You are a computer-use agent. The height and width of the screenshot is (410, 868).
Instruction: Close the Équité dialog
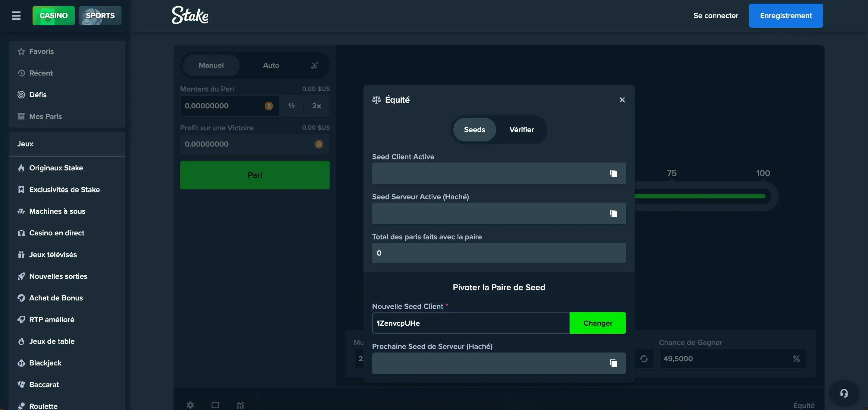click(x=622, y=100)
